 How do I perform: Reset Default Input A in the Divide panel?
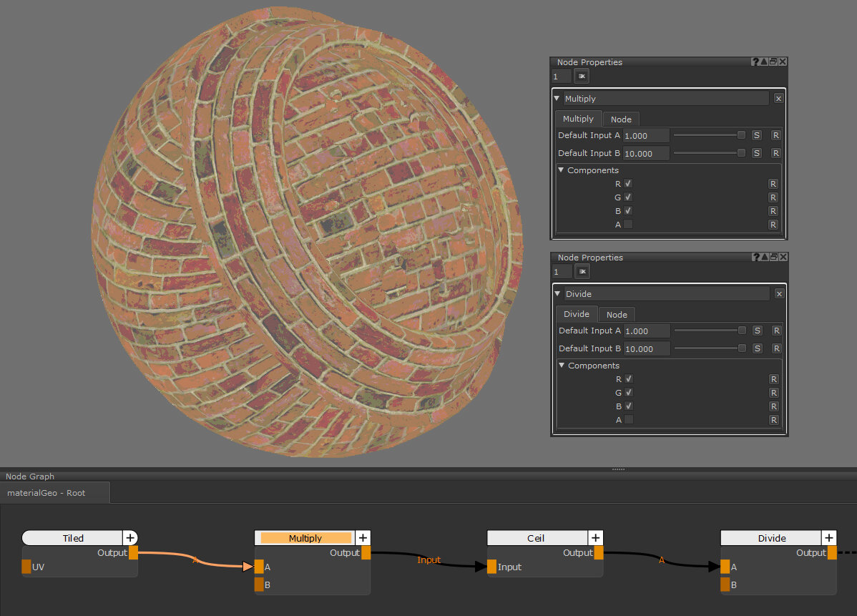776,331
